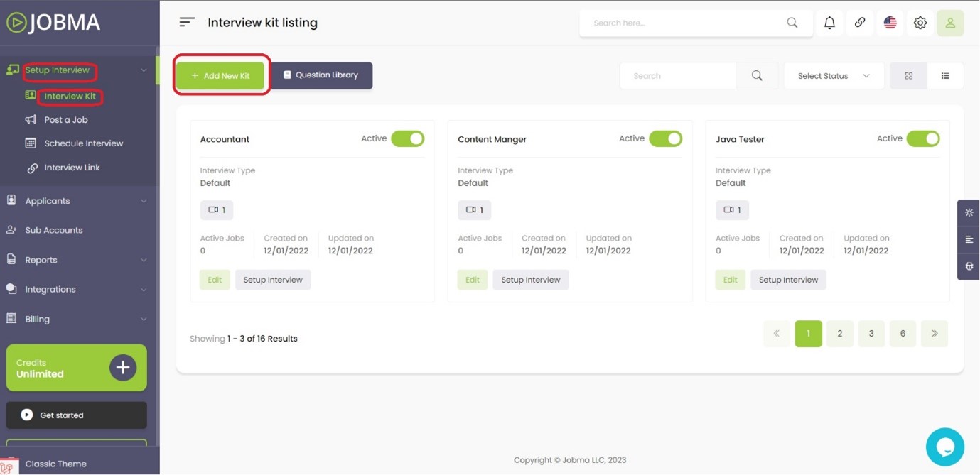
Task: Click the Billing sidebar icon
Action: pyautogui.click(x=11, y=319)
